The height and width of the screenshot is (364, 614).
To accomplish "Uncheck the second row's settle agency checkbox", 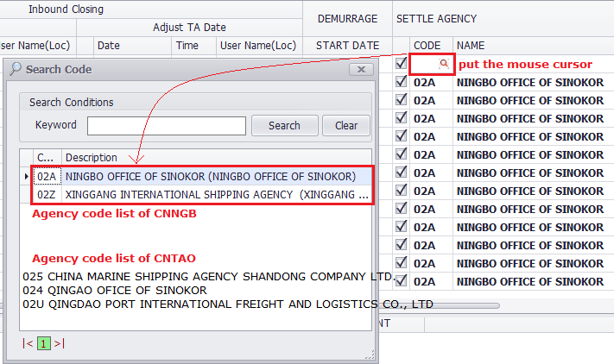I will tap(401, 82).
